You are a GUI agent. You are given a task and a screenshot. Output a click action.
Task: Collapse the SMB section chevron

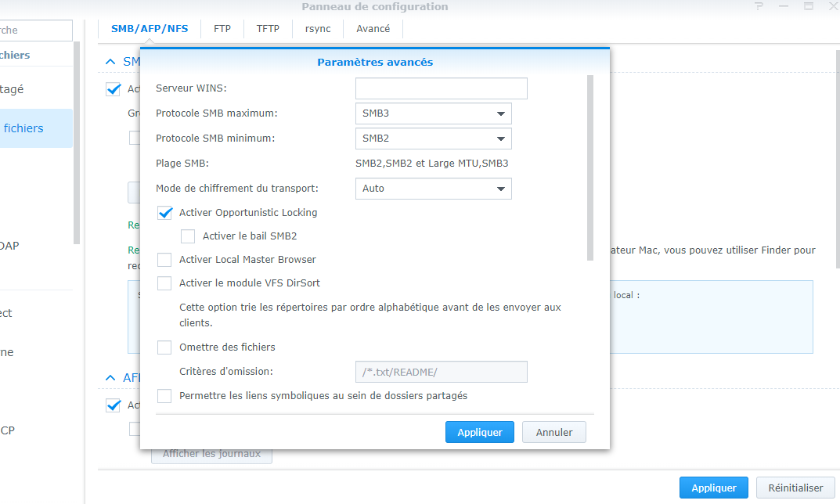[111, 62]
